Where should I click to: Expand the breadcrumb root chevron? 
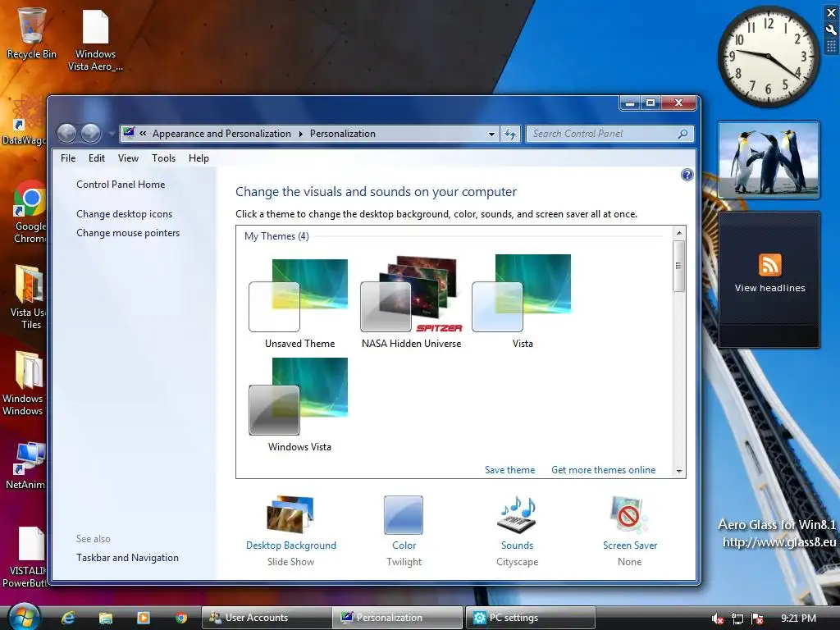pyautogui.click(x=143, y=134)
